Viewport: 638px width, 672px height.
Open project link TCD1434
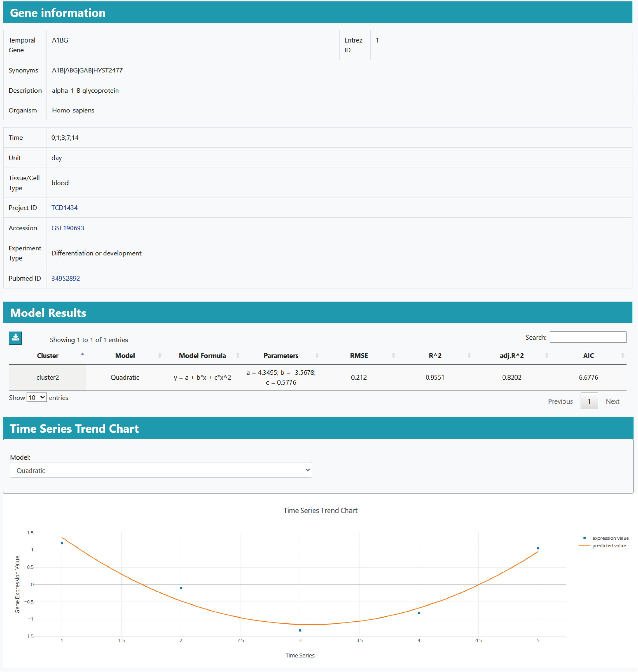point(64,208)
